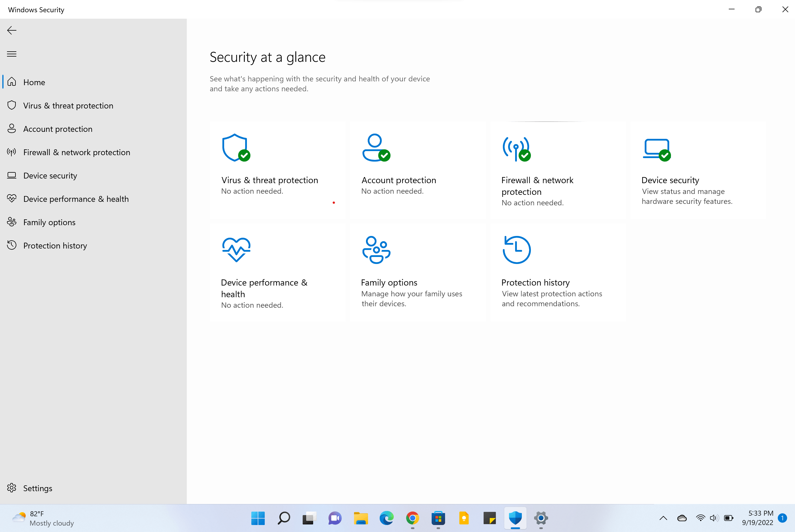Open Protection history from the sidebar
Viewport: 795px width, 532px height.
tap(93, 246)
